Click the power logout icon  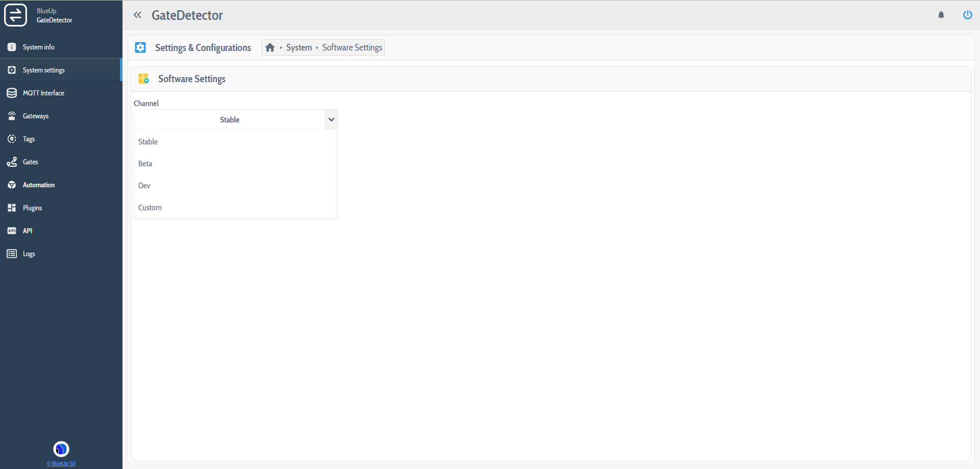coord(967,15)
